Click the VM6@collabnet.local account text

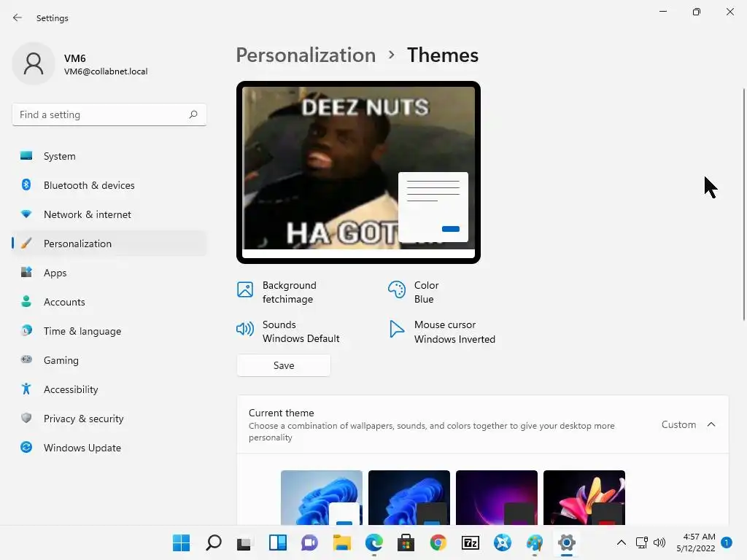[x=106, y=71]
